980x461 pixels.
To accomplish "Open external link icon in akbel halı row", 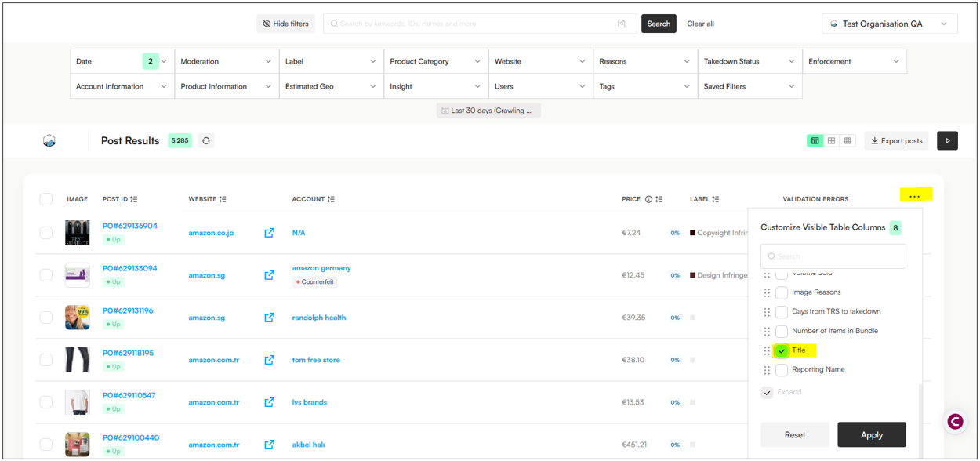I will click(270, 445).
